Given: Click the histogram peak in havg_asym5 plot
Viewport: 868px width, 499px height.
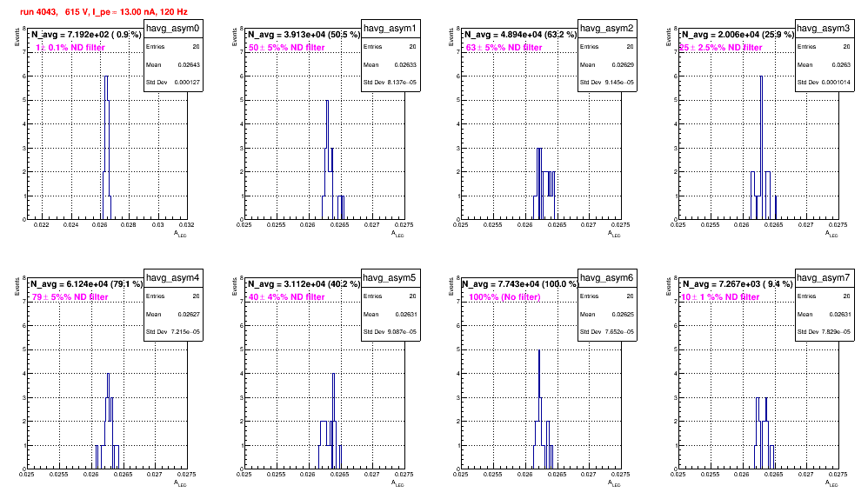Looking at the screenshot, I should (334, 375).
